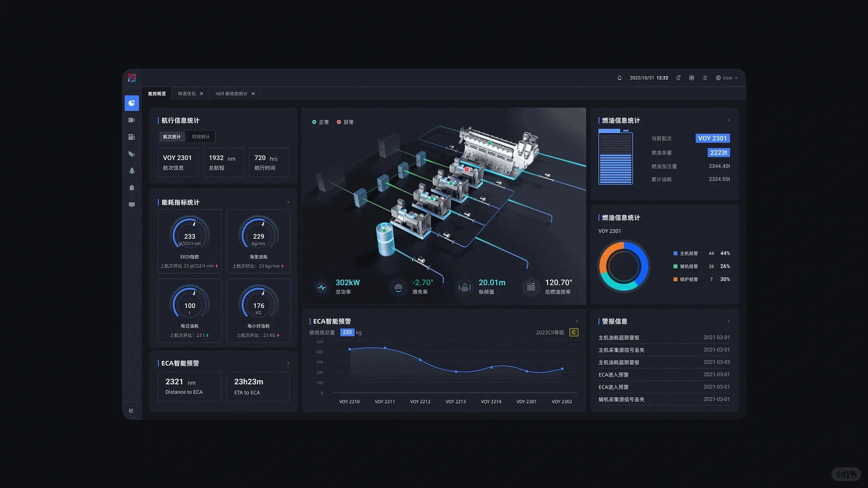This screenshot has width=868, height=488.
Task: Open the AER 碳排放统计 tab
Action: click(231, 94)
